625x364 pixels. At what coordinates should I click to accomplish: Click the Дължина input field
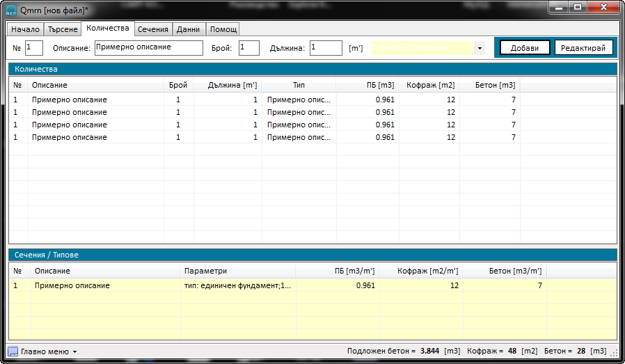(326, 48)
